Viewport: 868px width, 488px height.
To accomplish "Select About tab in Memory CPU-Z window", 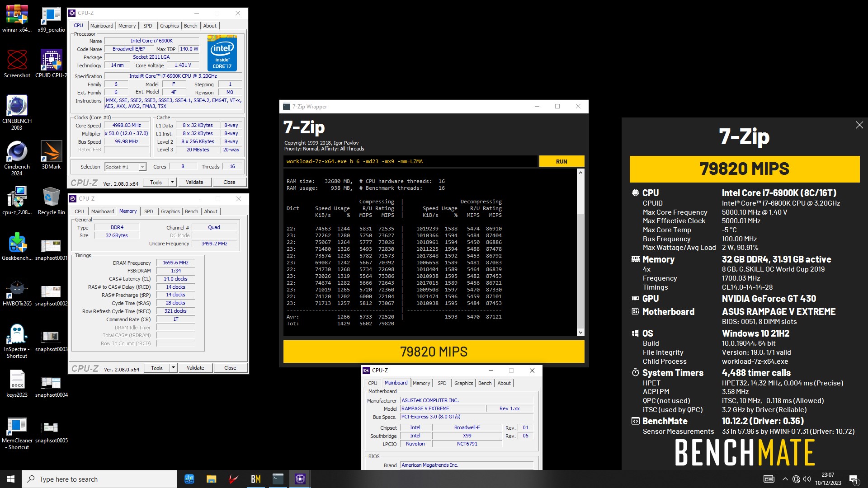I will pos(211,211).
